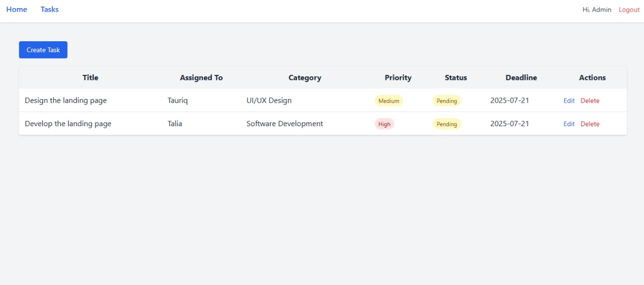Select the Software Development category cell
Screen dimensions: 644x285
[285, 124]
